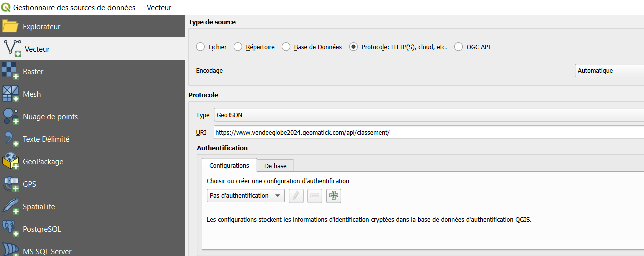Viewport: 644px width, 256px height.
Task: Select Base de Données radio button
Action: (286, 47)
